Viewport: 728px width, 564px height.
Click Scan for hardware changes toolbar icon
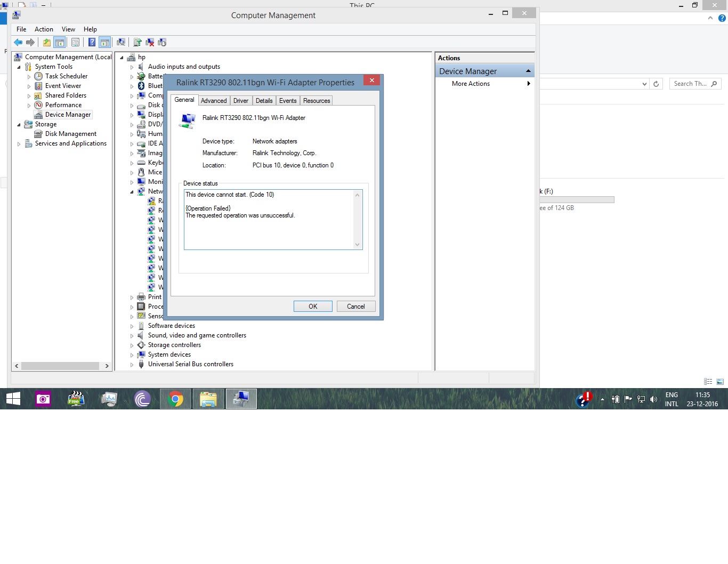point(121,43)
